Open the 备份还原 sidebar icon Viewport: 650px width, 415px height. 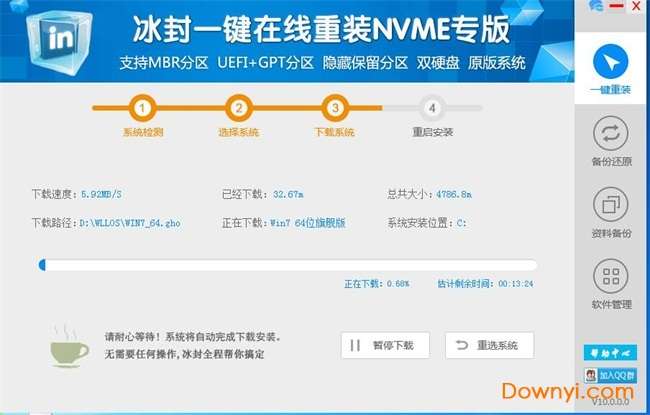pyautogui.click(x=611, y=133)
